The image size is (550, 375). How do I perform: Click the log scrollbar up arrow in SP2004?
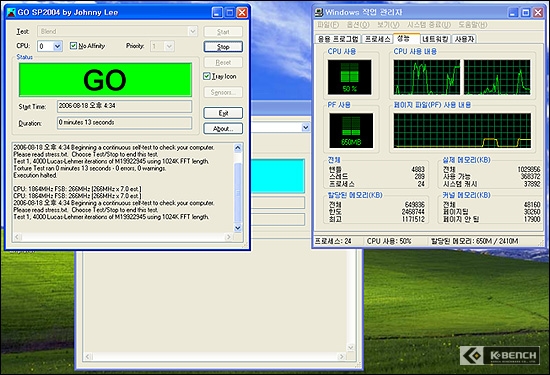coord(237,148)
